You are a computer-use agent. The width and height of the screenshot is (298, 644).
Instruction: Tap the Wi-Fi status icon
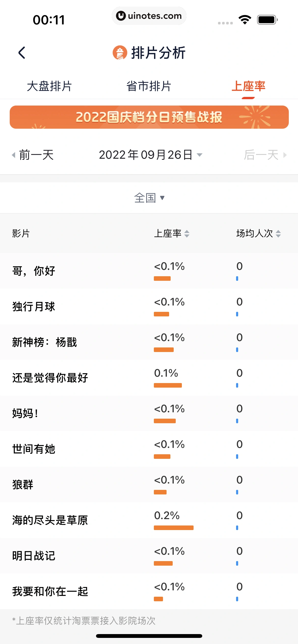[245, 20]
